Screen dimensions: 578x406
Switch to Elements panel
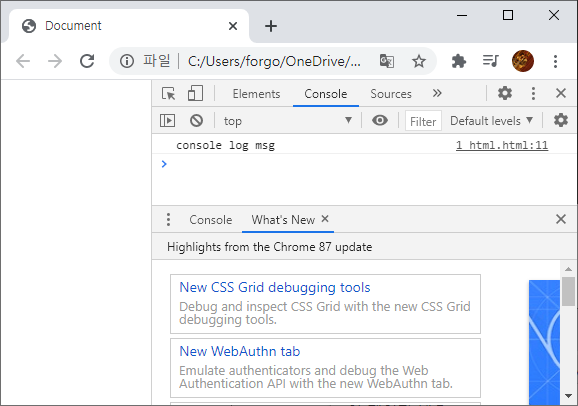tap(256, 94)
